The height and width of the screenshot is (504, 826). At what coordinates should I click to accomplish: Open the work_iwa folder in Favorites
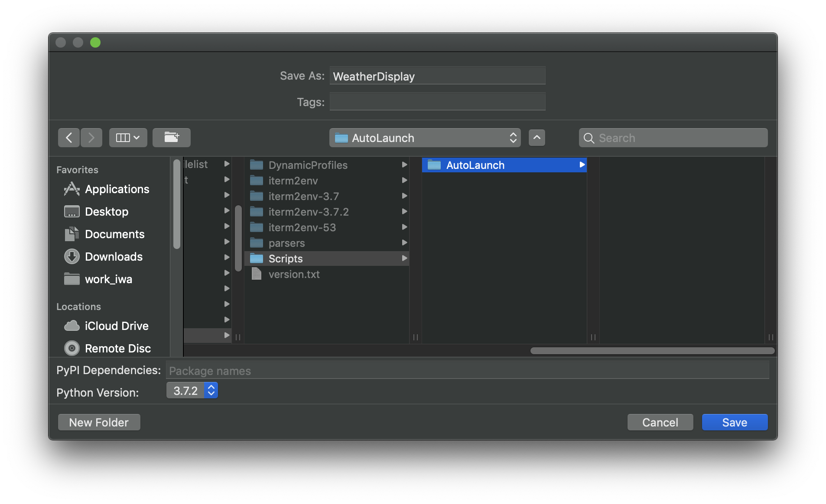pos(109,279)
